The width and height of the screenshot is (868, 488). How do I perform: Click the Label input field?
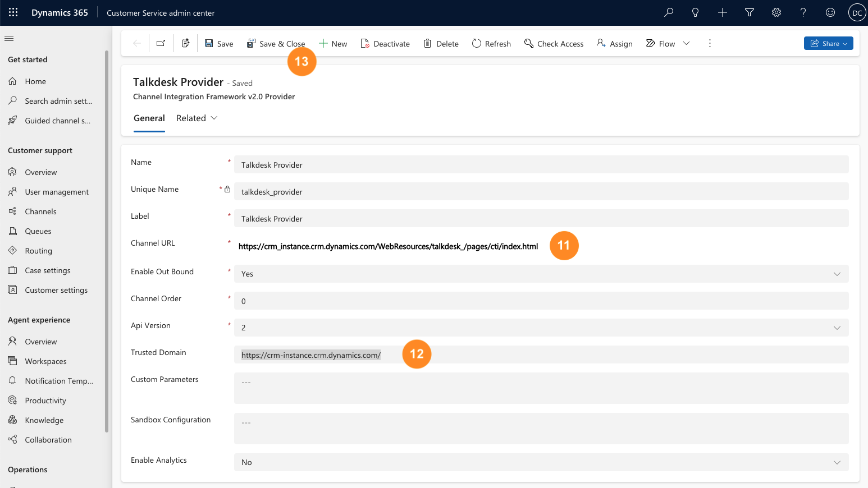541,218
